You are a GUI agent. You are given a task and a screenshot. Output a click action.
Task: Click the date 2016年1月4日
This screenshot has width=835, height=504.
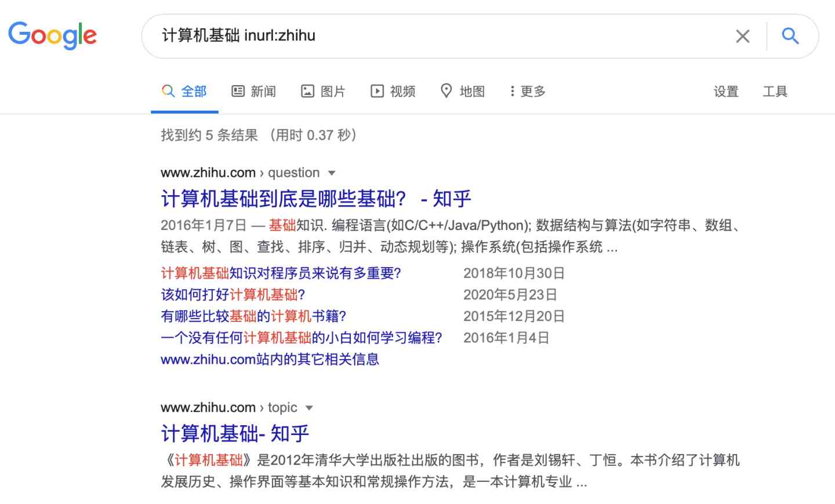pos(506,338)
